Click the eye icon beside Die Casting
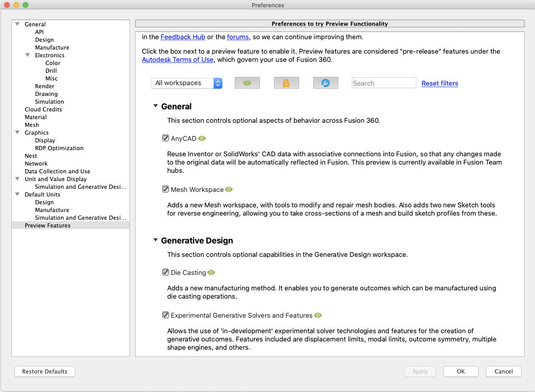This screenshot has height=392, width=535. coord(211,272)
